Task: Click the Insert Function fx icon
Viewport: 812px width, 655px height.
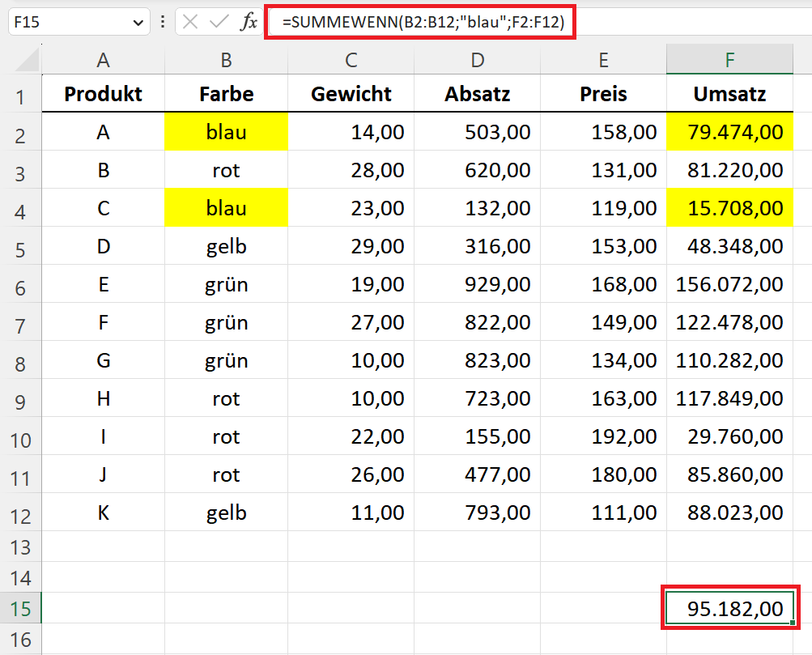Action: [249, 22]
